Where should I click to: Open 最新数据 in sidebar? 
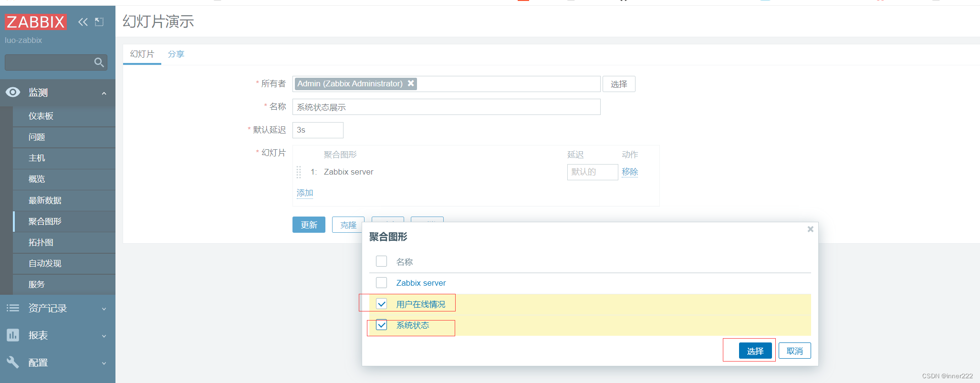point(64,200)
